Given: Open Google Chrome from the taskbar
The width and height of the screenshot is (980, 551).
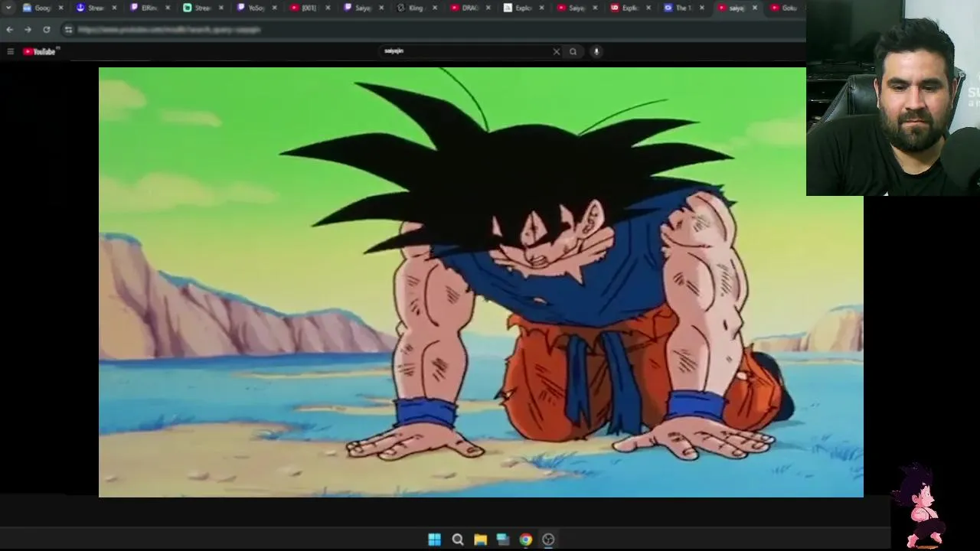Looking at the screenshot, I should coord(525,540).
